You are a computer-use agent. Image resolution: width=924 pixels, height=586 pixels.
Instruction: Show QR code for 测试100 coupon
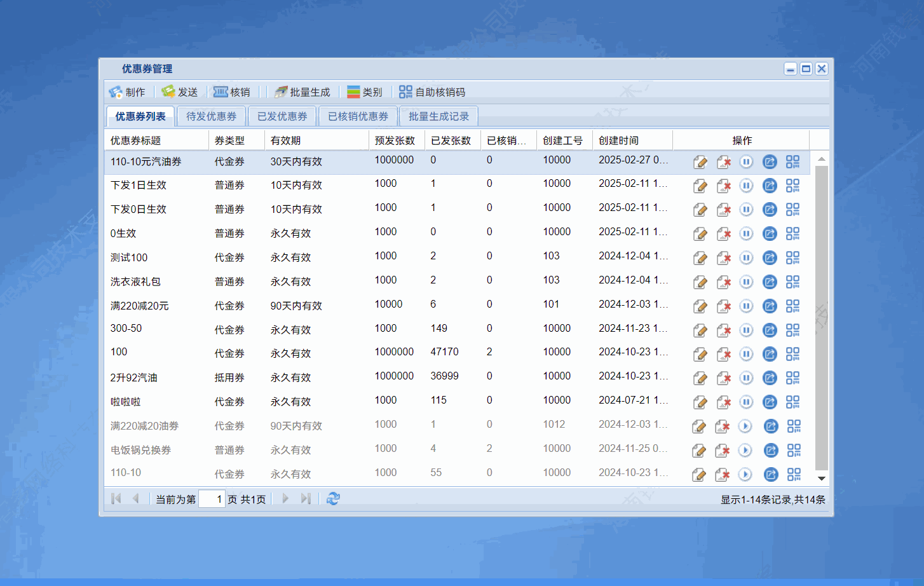792,258
